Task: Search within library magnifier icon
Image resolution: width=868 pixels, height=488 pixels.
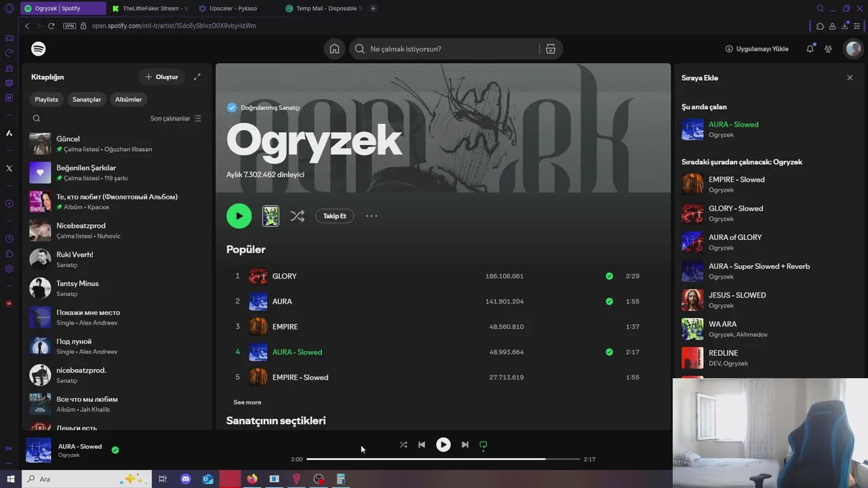Action: tap(37, 118)
